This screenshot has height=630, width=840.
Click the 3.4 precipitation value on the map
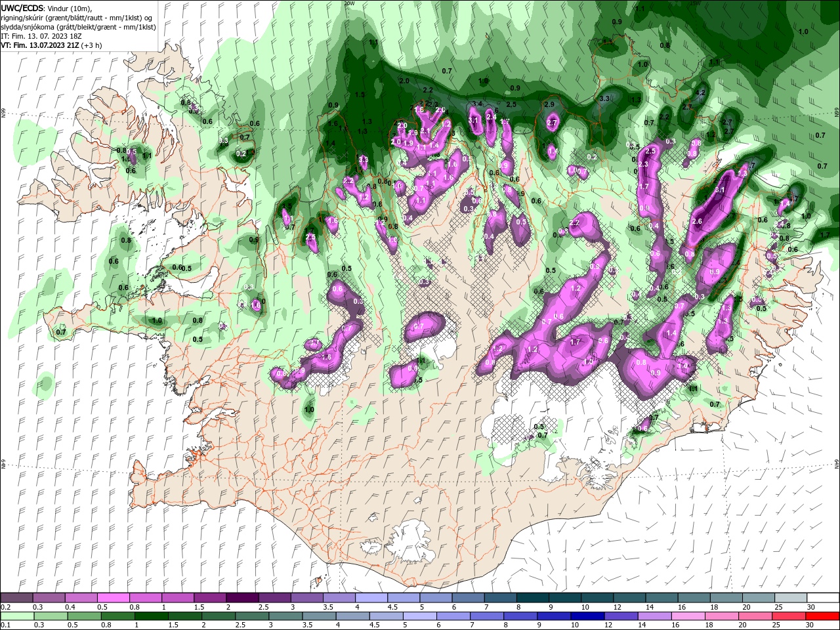pos(477,104)
